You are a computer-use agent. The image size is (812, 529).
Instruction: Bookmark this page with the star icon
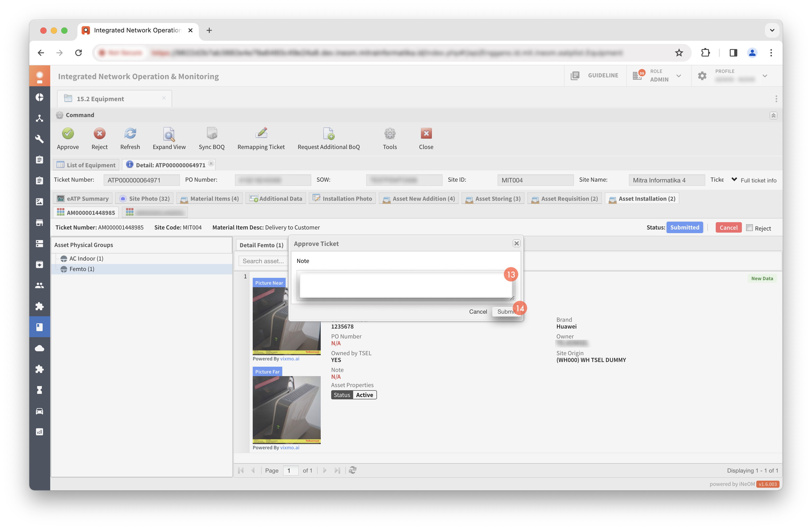(679, 53)
